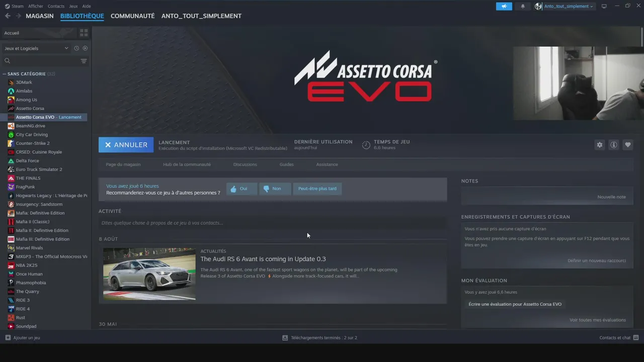Screen dimensions: 644x362
Task: Click Nouvelle note link
Action: point(611,197)
